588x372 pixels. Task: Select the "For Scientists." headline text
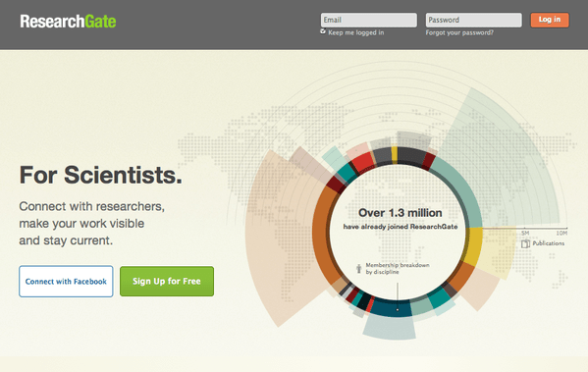[x=100, y=175]
